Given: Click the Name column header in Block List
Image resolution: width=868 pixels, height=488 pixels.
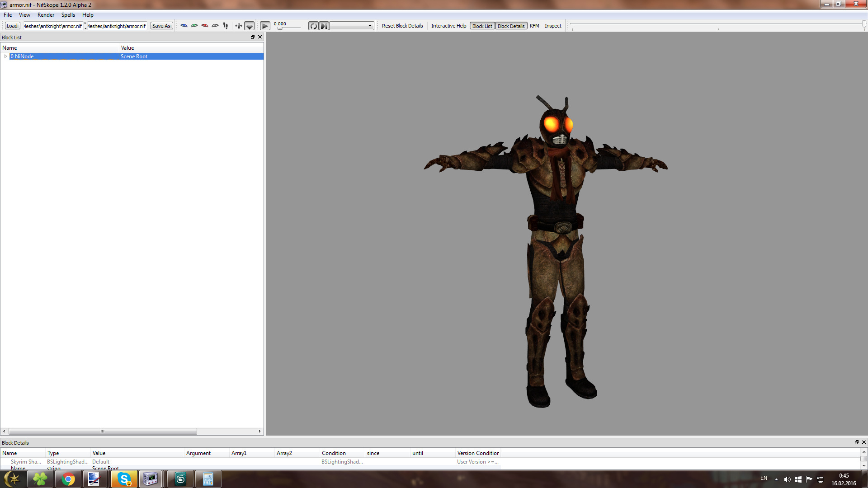Looking at the screenshot, I should tap(60, 48).
